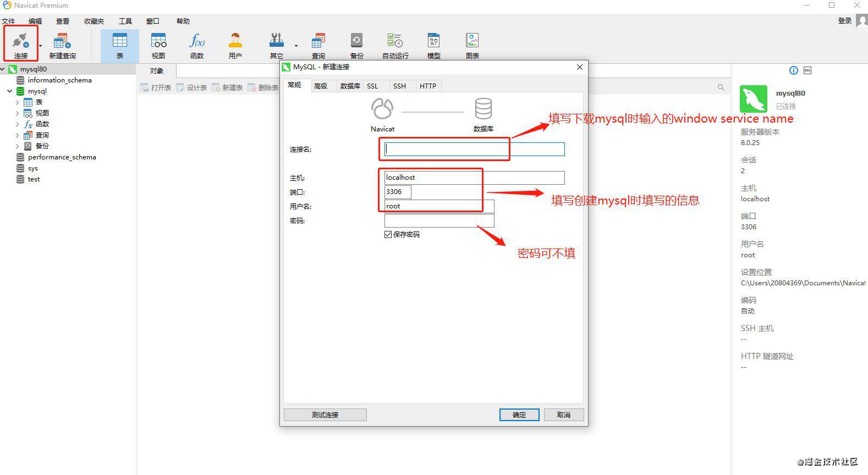This screenshot has height=475, width=868.
Task: Open the Charts (图表) toolbar icon
Action: tap(472, 41)
